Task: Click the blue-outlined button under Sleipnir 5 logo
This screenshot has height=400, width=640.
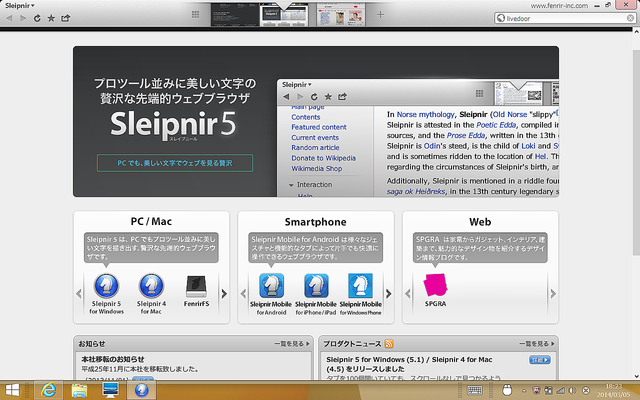Action: pyautogui.click(x=175, y=162)
